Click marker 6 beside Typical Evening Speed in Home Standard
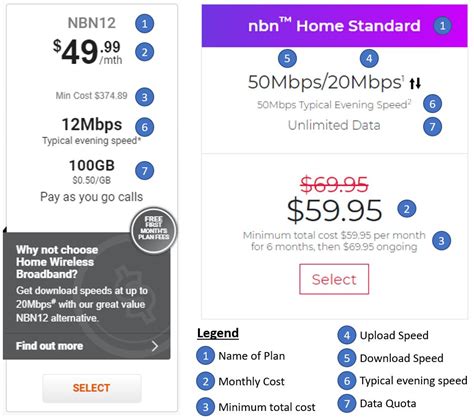Image resolution: width=474 pixels, height=420 pixels. pyautogui.click(x=432, y=104)
